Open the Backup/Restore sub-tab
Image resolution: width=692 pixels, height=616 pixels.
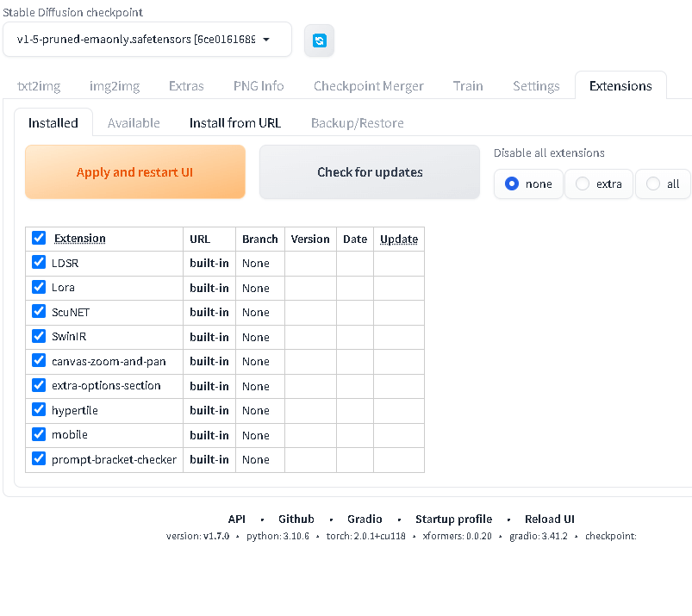point(358,123)
